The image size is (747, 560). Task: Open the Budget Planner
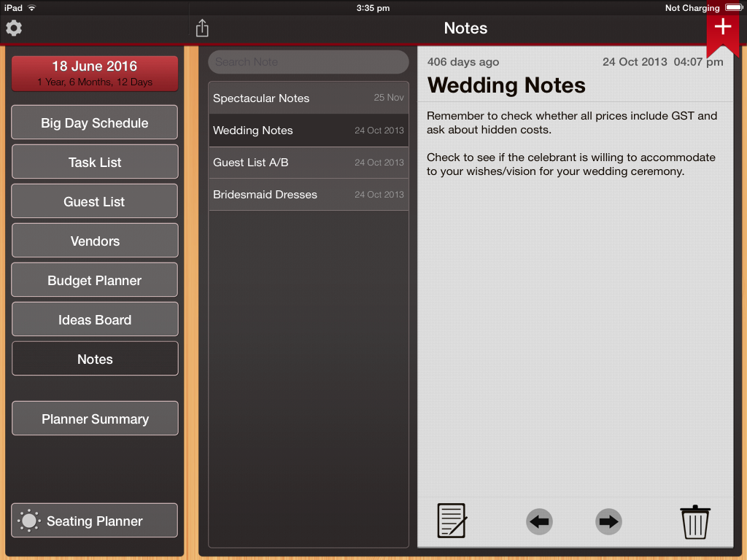95,281
